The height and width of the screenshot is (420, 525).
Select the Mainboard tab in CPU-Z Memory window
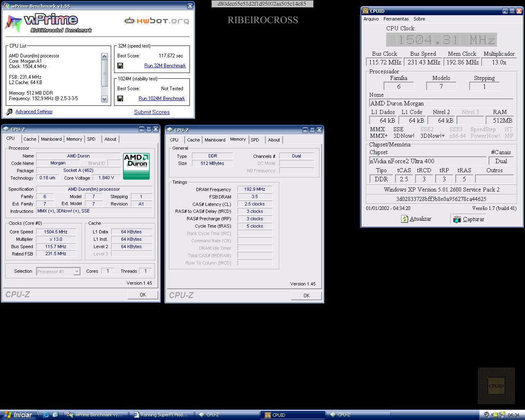(215, 140)
